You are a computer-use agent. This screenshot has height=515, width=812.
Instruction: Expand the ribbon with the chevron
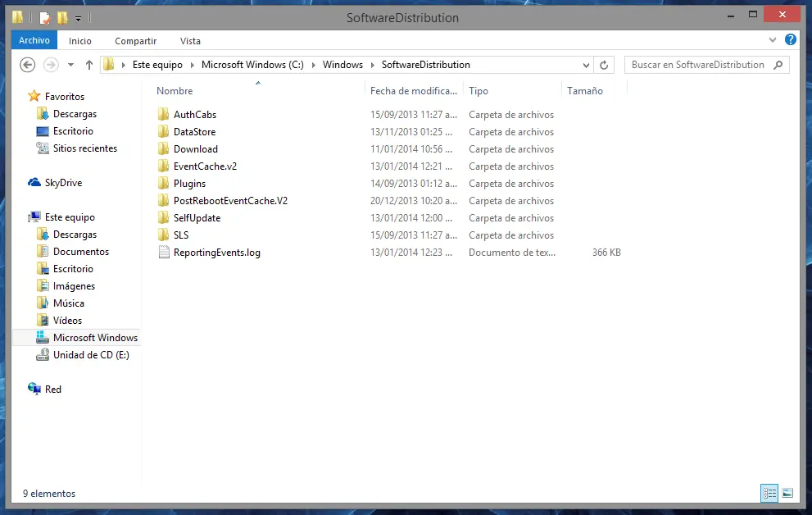(773, 40)
